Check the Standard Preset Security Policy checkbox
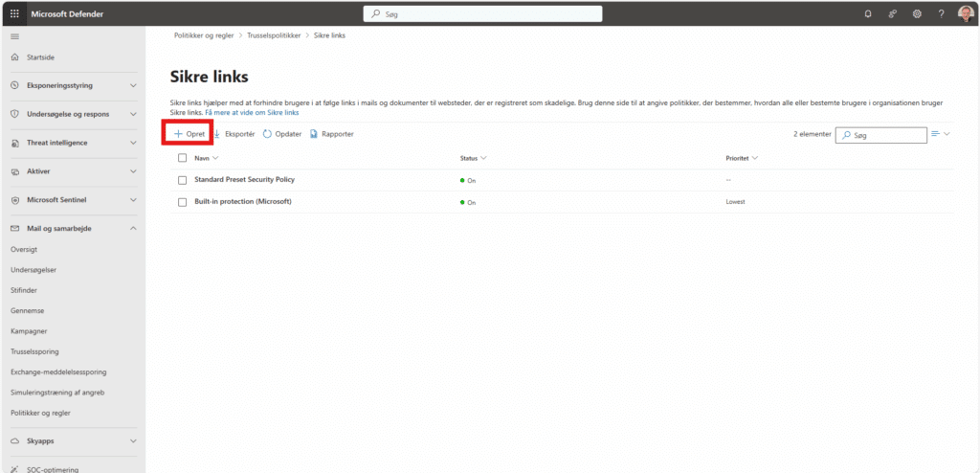980x473 pixels. pyautogui.click(x=183, y=180)
